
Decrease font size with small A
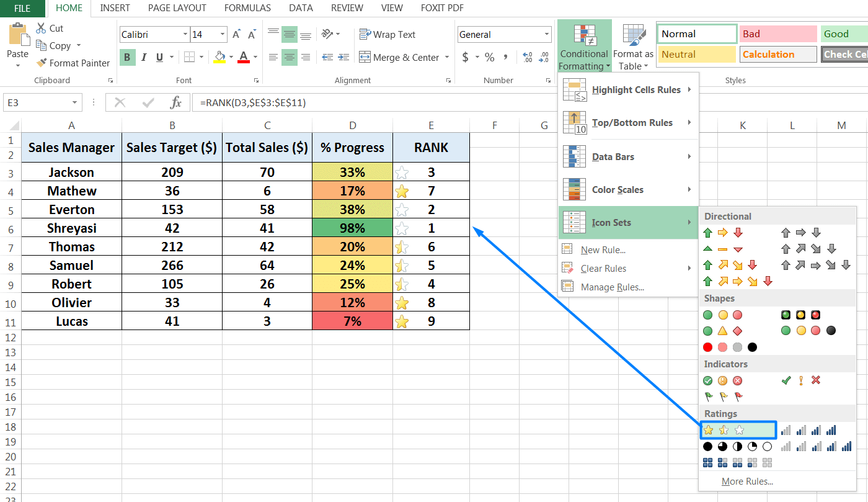click(x=252, y=35)
